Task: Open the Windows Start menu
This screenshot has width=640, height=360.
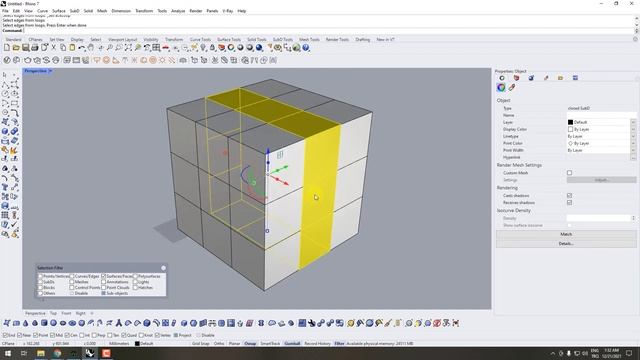Action: coord(7,353)
